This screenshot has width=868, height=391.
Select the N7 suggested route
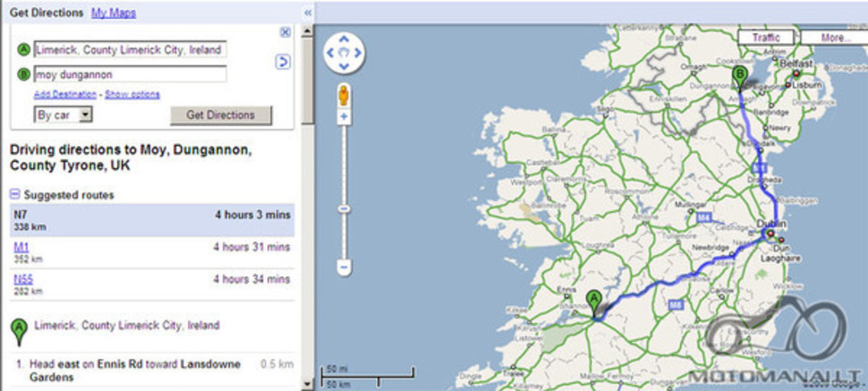point(152,220)
